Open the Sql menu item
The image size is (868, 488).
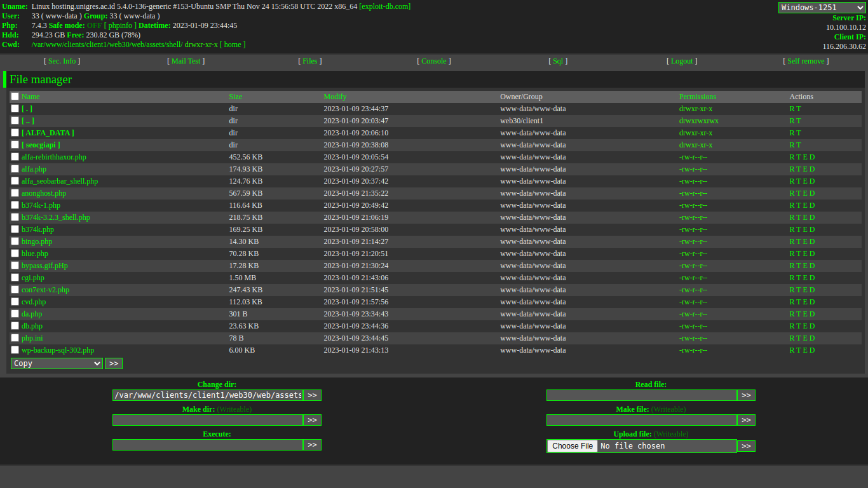coord(558,61)
